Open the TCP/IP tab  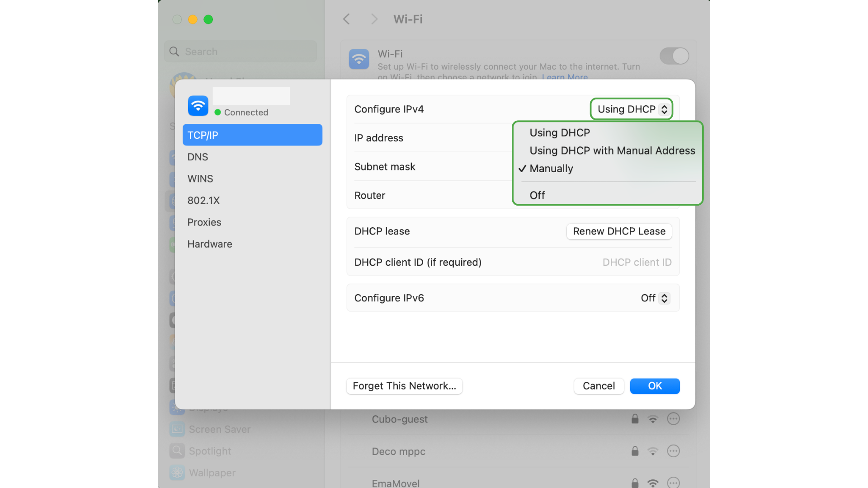(252, 135)
